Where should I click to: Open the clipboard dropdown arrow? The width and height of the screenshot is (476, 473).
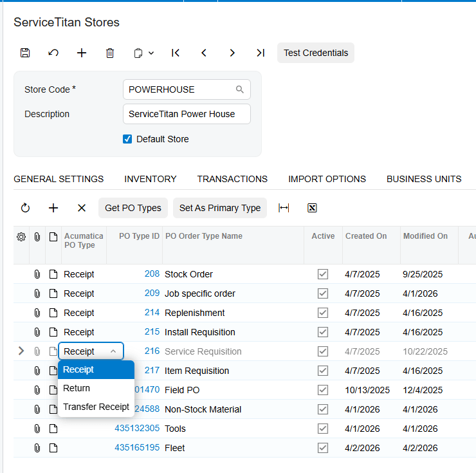[x=151, y=53]
